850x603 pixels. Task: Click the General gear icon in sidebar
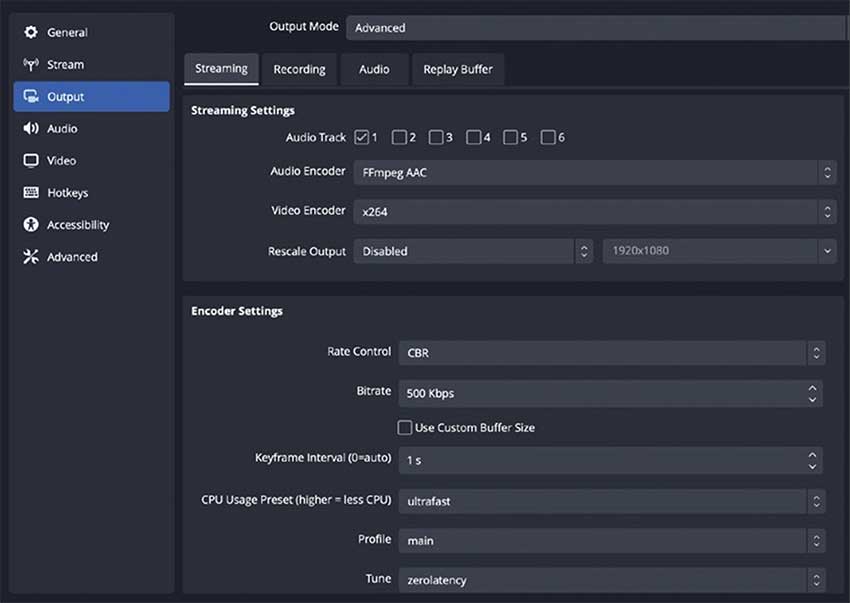30,33
